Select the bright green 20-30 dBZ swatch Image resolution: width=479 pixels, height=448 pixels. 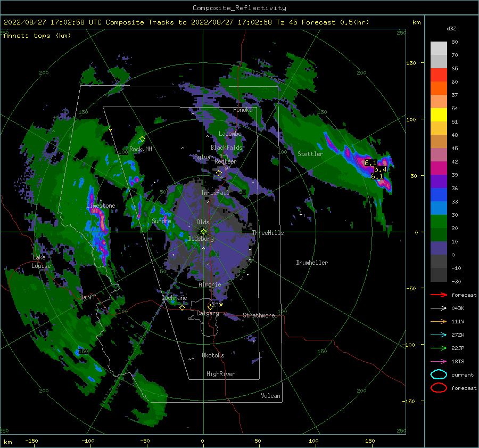[439, 222]
